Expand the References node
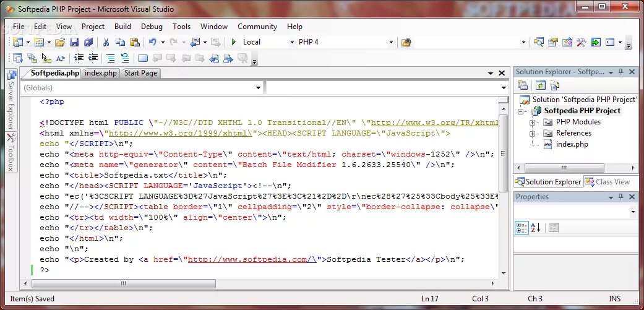 pyautogui.click(x=532, y=134)
